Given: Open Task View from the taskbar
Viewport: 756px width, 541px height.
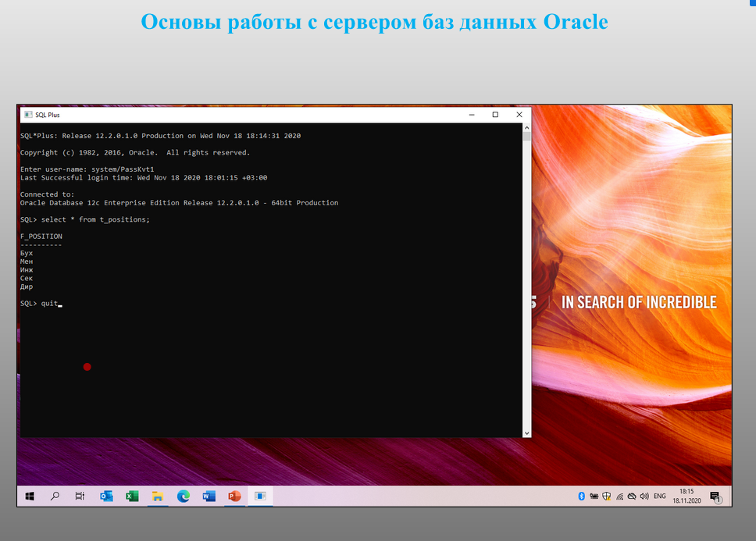Looking at the screenshot, I should click(80, 497).
